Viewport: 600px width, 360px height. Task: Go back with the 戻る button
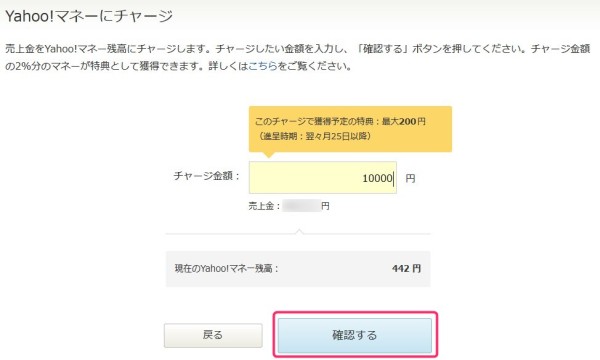point(213,335)
